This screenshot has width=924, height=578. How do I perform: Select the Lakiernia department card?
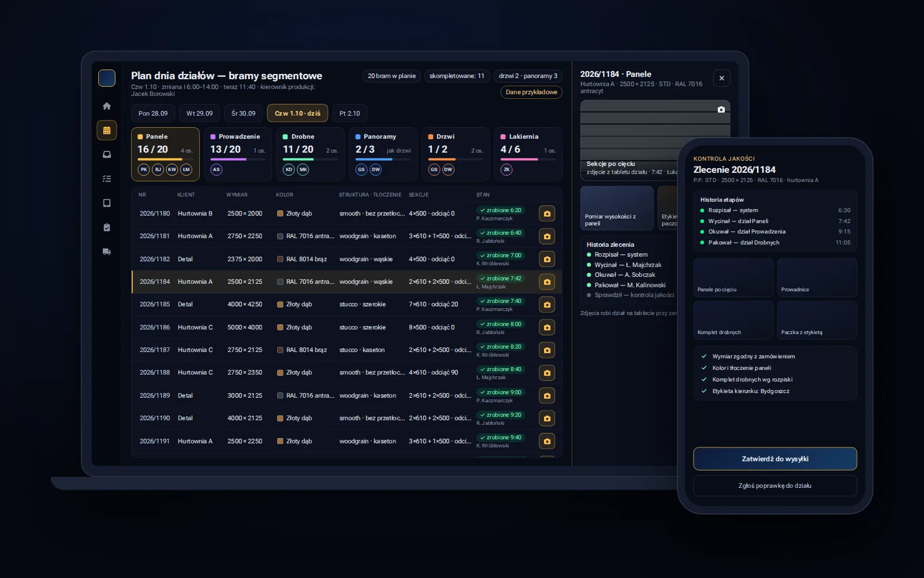pos(528,154)
